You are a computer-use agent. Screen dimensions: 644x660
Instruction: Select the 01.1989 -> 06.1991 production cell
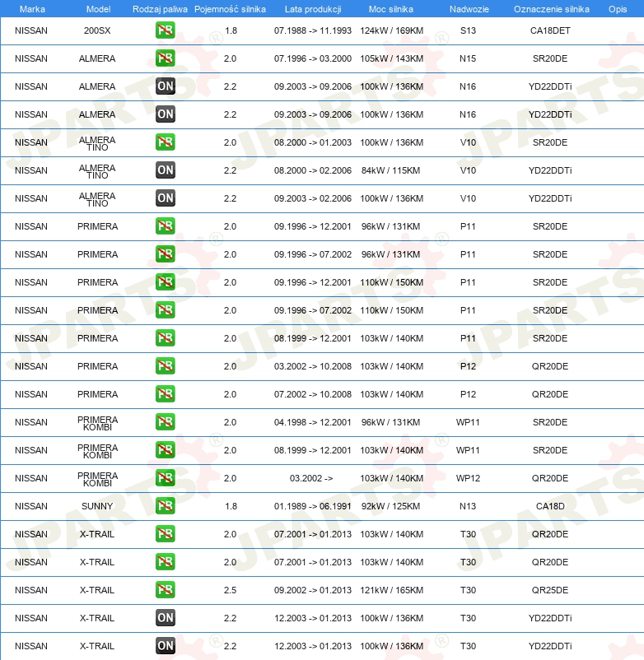tap(312, 506)
